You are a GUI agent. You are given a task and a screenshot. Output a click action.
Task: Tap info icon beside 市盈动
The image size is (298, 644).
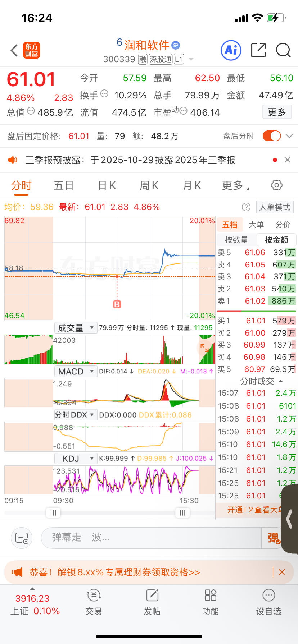click(183, 111)
